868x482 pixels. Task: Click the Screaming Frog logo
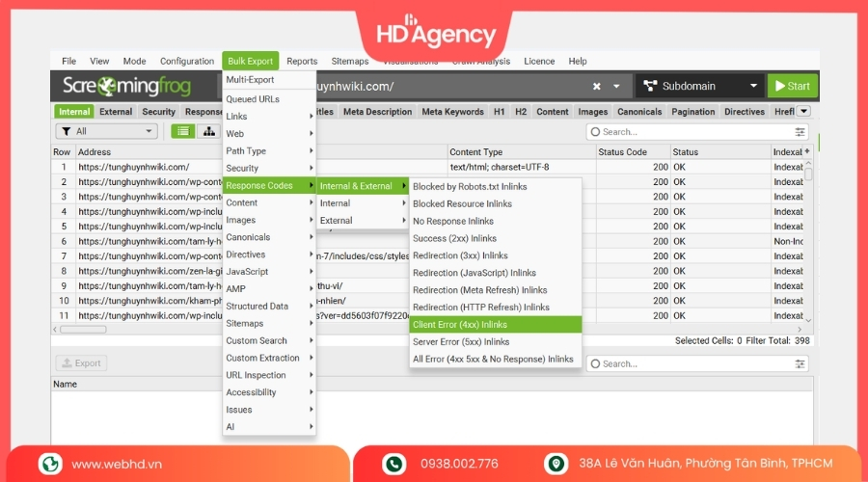point(126,86)
